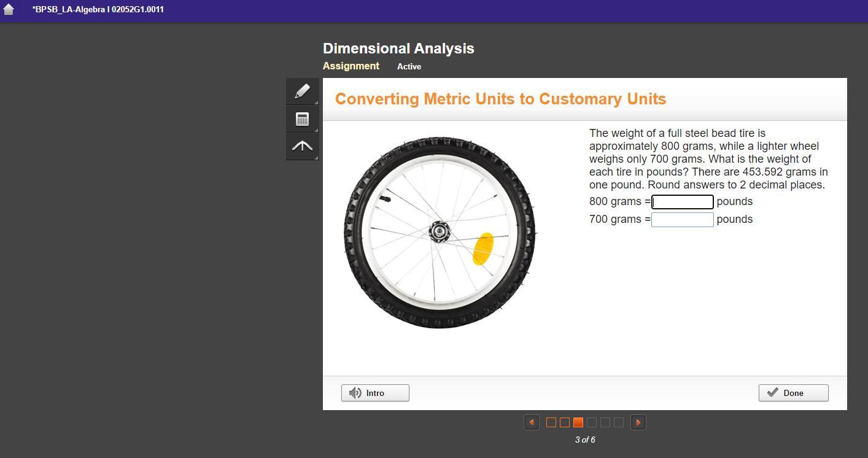Screen dimensions: 868x458
Task: Jump to page 1 square
Action: point(551,422)
